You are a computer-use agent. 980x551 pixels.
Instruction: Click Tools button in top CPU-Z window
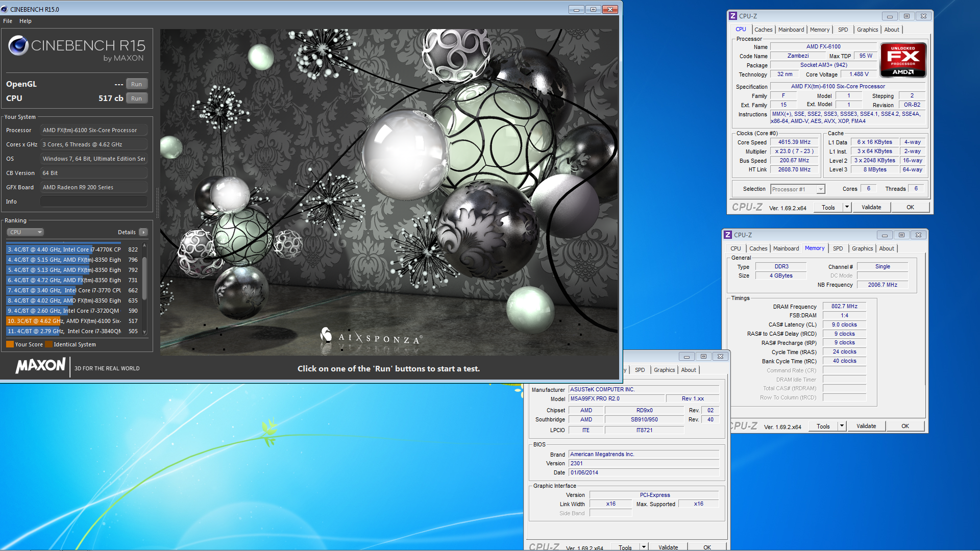coord(828,207)
